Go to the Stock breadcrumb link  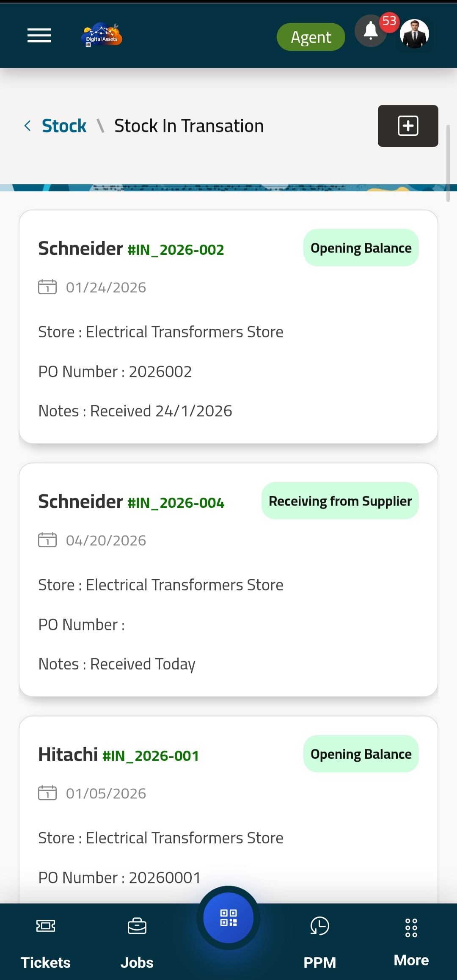click(64, 126)
